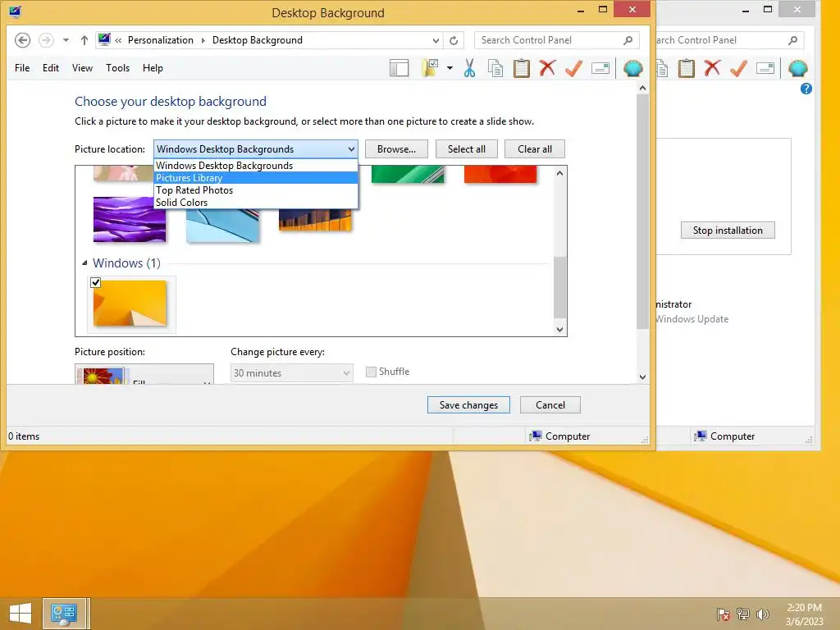Viewport: 840px width, 630px height.
Task: Click the Properties card icon in back window
Action: click(x=765, y=68)
